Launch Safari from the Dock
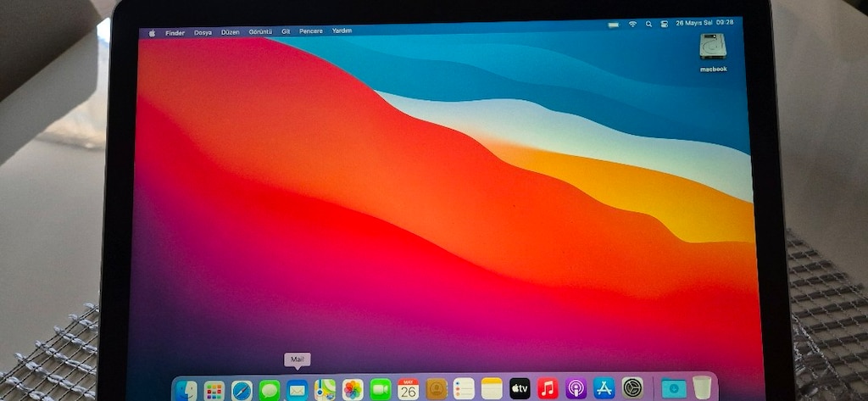 (242, 391)
